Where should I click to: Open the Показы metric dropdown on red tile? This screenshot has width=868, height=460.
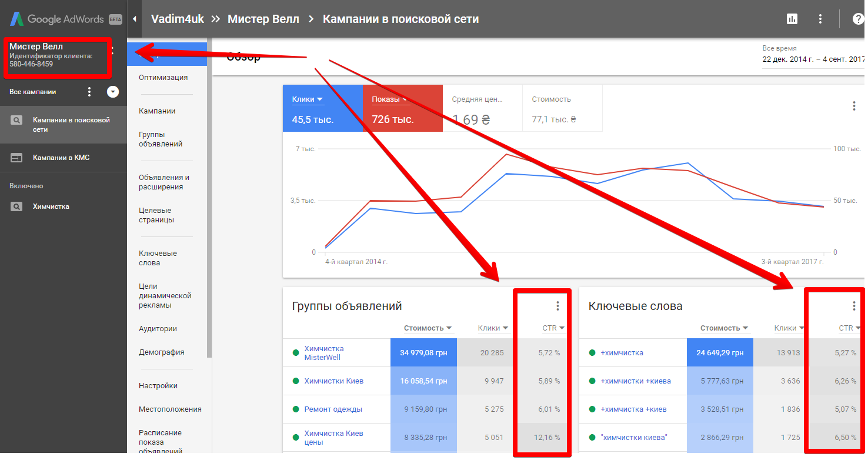click(x=390, y=99)
